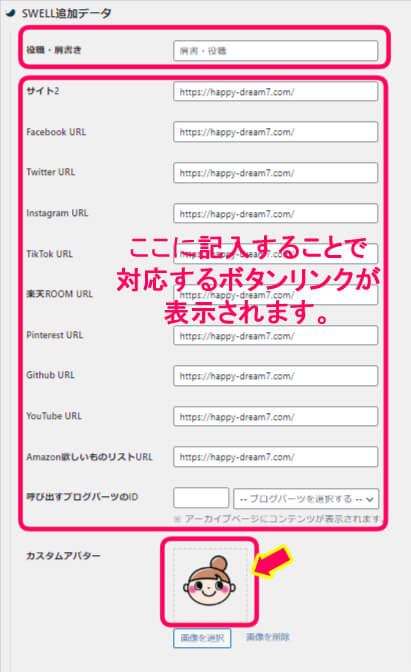This screenshot has width=411, height=672.
Task: Click the YouTube URL input field
Action: point(276,417)
